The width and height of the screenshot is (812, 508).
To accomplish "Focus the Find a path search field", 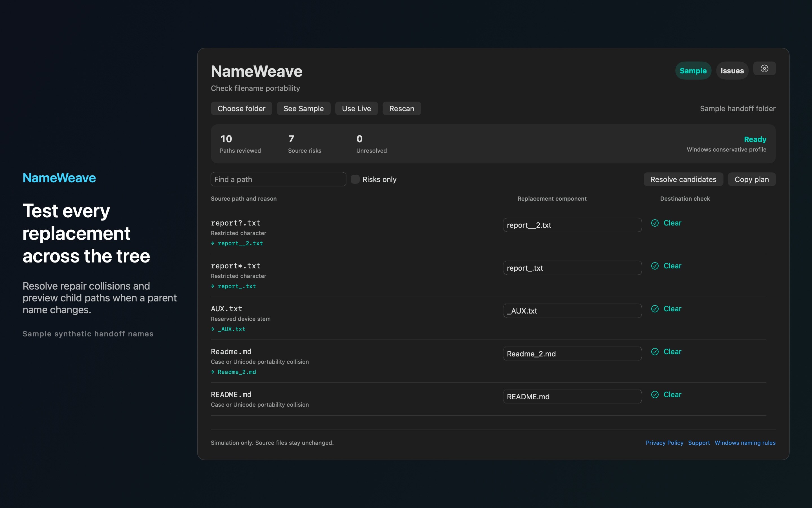I will 278,179.
